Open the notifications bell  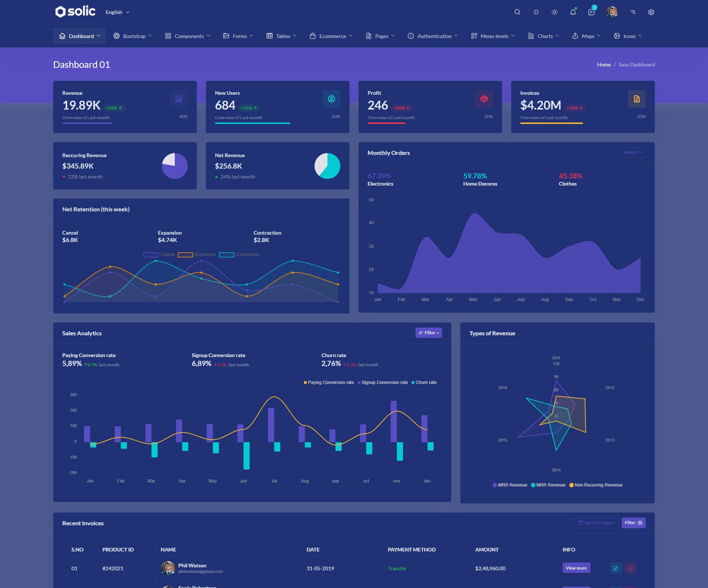573,12
